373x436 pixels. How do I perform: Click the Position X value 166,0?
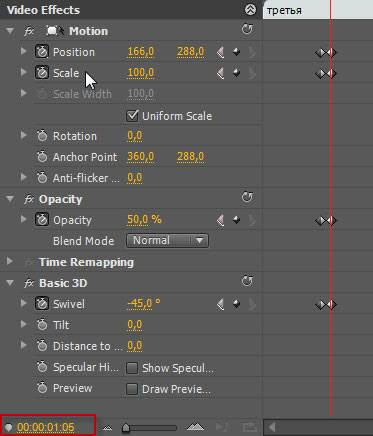pos(140,52)
